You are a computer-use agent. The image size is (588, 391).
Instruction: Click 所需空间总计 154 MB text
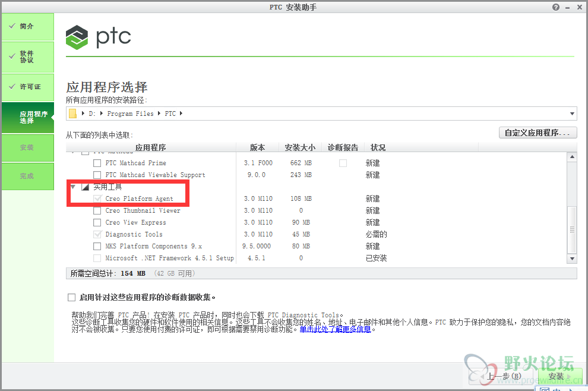coord(108,273)
